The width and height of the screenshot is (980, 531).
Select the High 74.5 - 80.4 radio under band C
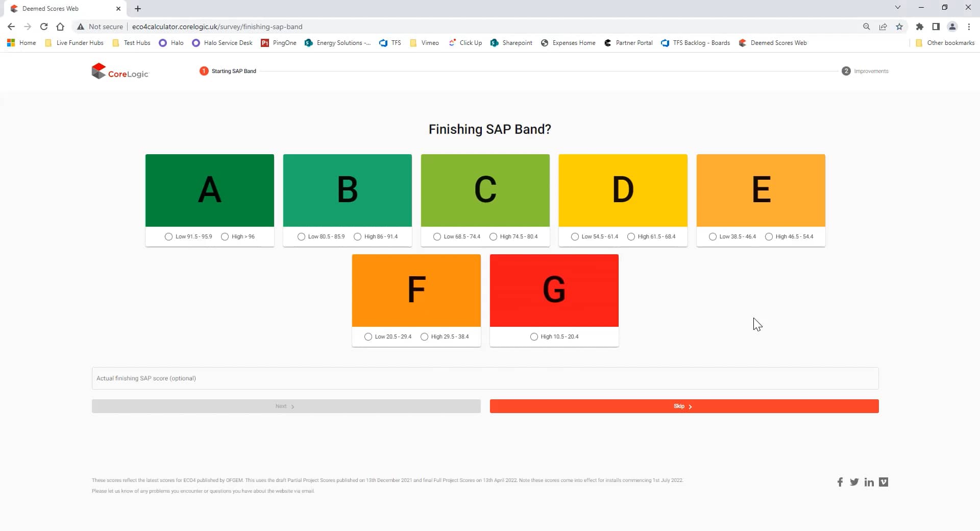tap(493, 236)
